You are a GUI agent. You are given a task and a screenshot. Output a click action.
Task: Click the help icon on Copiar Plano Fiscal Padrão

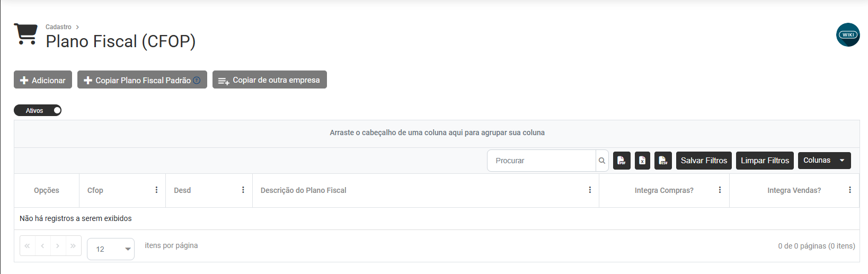[197, 81]
